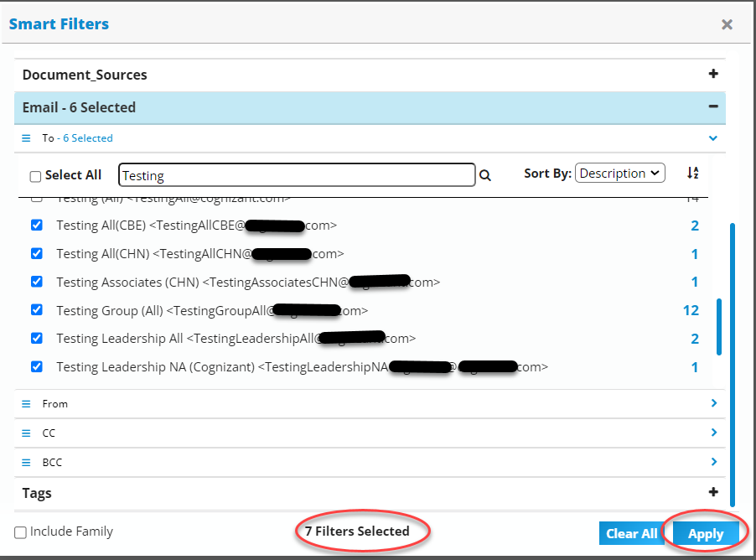Expand the BCC section
This screenshot has height=560, width=756.
click(x=713, y=462)
